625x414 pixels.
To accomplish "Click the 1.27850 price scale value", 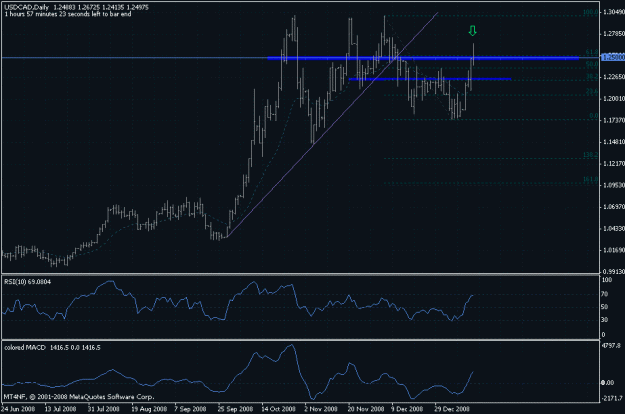I will coord(614,34).
